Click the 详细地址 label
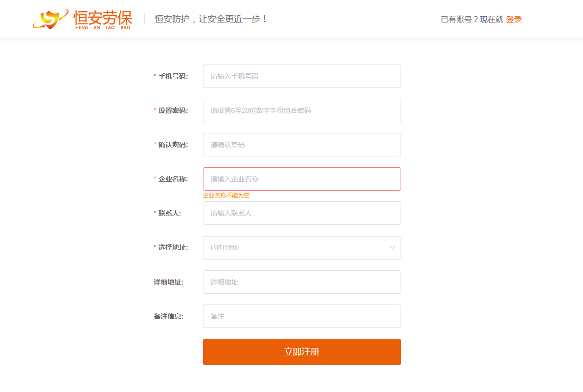The image size is (583, 392). [x=168, y=282]
